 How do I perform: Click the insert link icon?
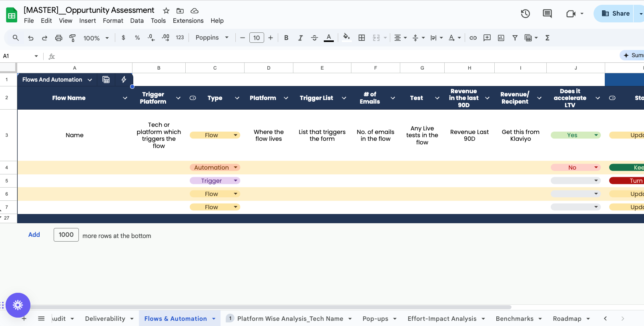pyautogui.click(x=473, y=38)
